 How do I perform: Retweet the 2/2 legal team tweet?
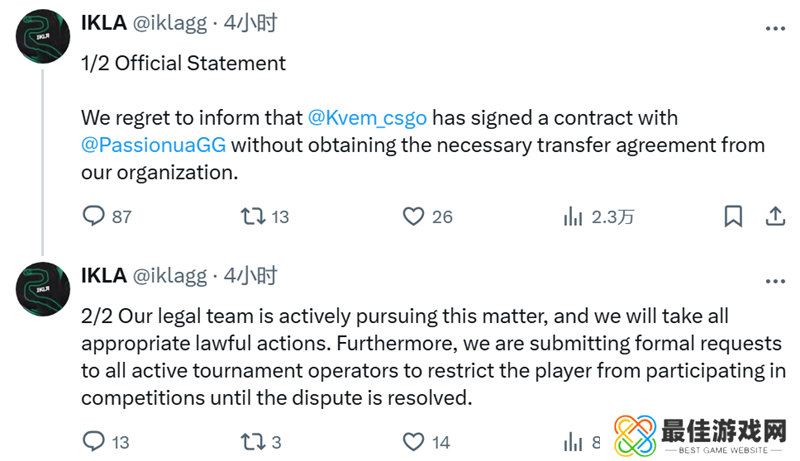tap(251, 441)
